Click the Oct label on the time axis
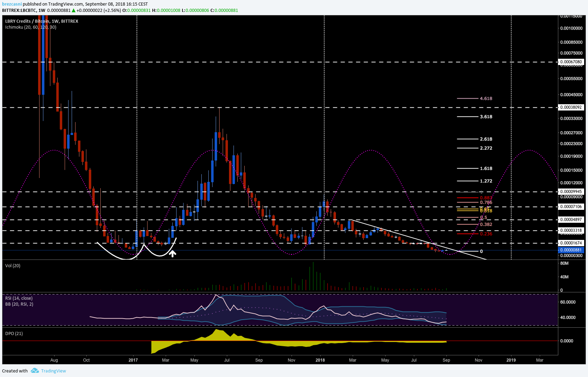588x377 pixels. pyautogui.click(x=86, y=360)
